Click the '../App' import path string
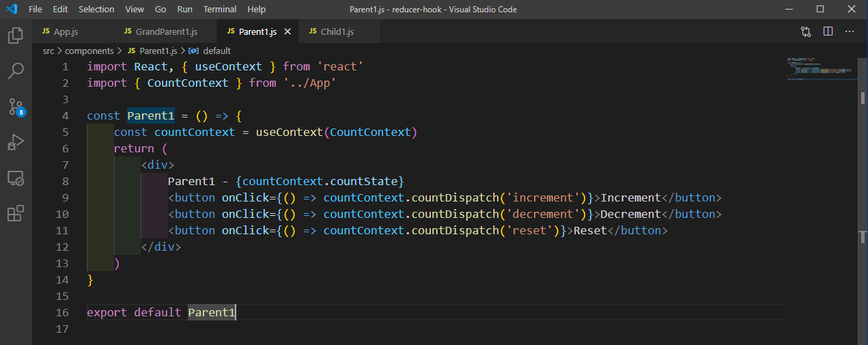The height and width of the screenshot is (345, 868). point(309,83)
